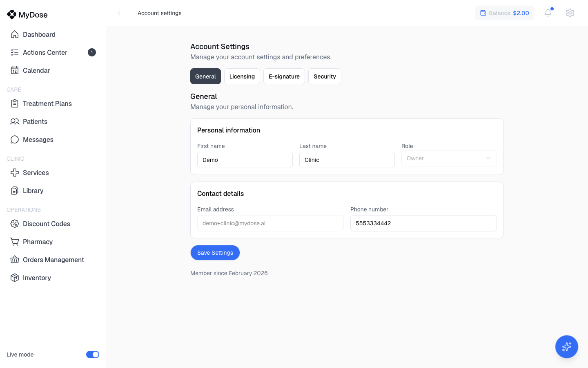Click the Email address field
Image resolution: width=588 pixels, height=368 pixels.
(270, 223)
